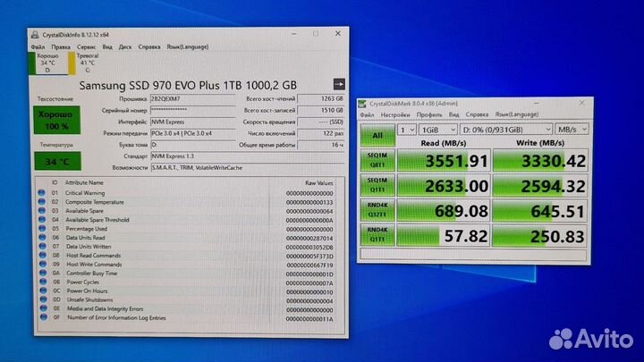Open the Вид menu in CrystalDiskInfo
This screenshot has width=644, height=362.
[107, 46]
